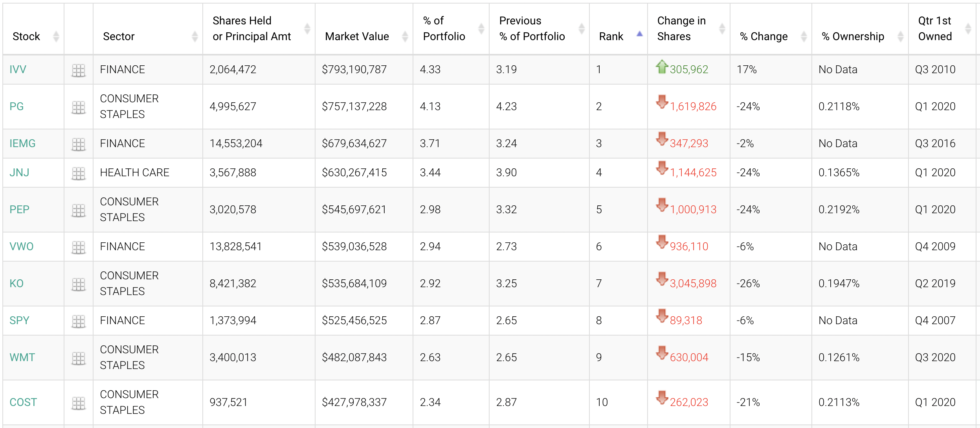Viewport: 980px width, 428px height.
Task: Click Previous % of Portfolio header
Action: [532, 28]
